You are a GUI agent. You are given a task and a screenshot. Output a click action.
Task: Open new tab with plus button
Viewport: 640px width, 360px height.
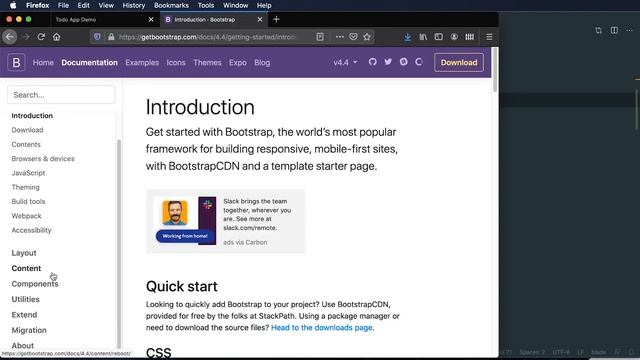tap(276, 19)
